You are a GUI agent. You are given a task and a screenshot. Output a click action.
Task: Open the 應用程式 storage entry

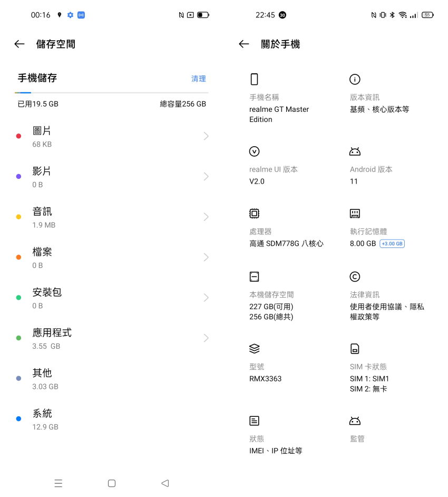(111, 338)
